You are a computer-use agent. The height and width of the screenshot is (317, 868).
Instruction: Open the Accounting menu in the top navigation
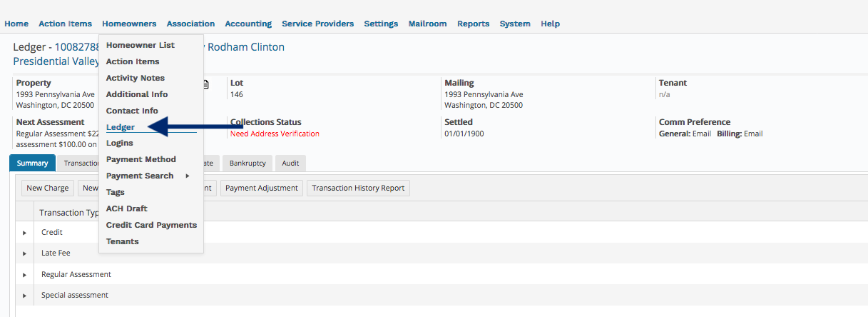(x=248, y=24)
